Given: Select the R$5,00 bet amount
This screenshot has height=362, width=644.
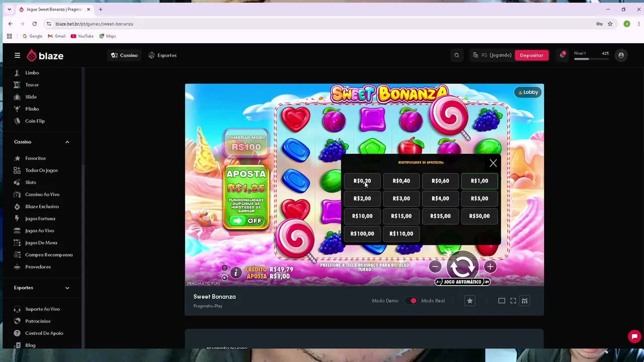Looking at the screenshot, I should click(479, 199).
